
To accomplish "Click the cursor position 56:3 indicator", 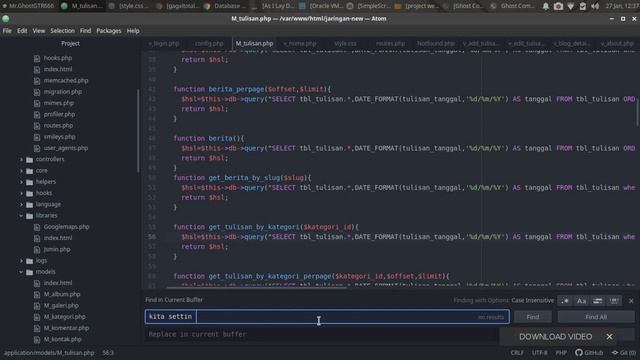I will pos(108,353).
